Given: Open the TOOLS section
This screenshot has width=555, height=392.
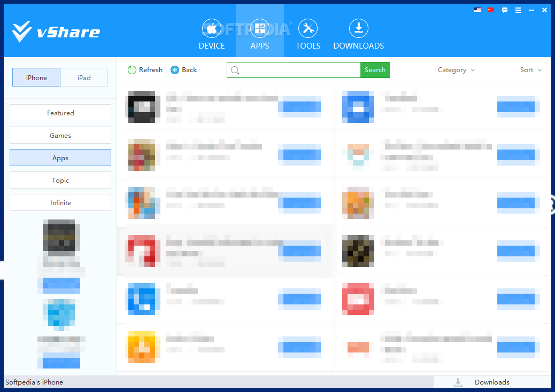Looking at the screenshot, I should click(308, 34).
